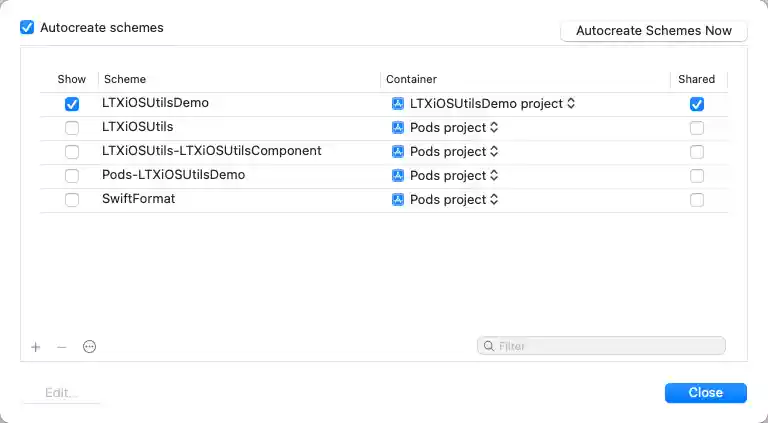Image resolution: width=768 pixels, height=423 pixels.
Task: Check Show for the LTXiOSUtils scheme
Action: click(x=72, y=128)
